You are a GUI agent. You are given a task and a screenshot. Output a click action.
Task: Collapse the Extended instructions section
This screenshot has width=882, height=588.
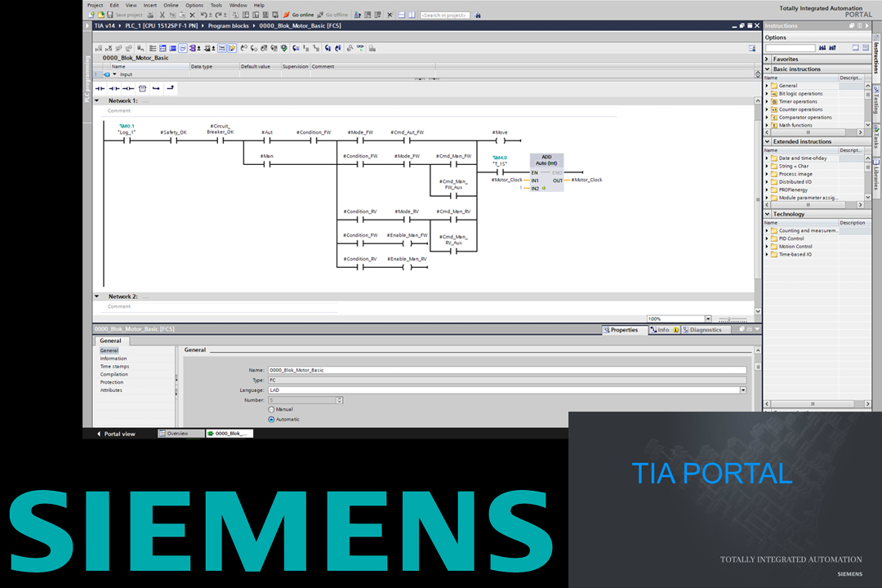coord(767,142)
